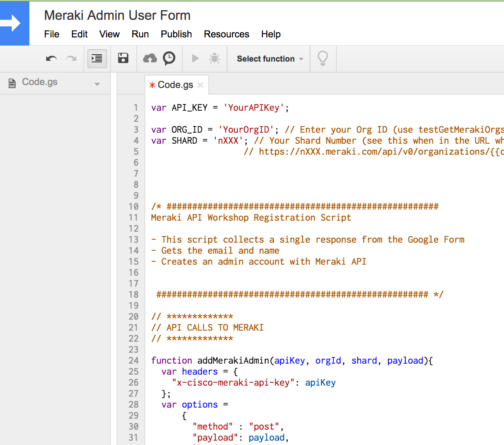Click line number 10 in gutter
This screenshot has width=504, height=445.
tap(134, 207)
